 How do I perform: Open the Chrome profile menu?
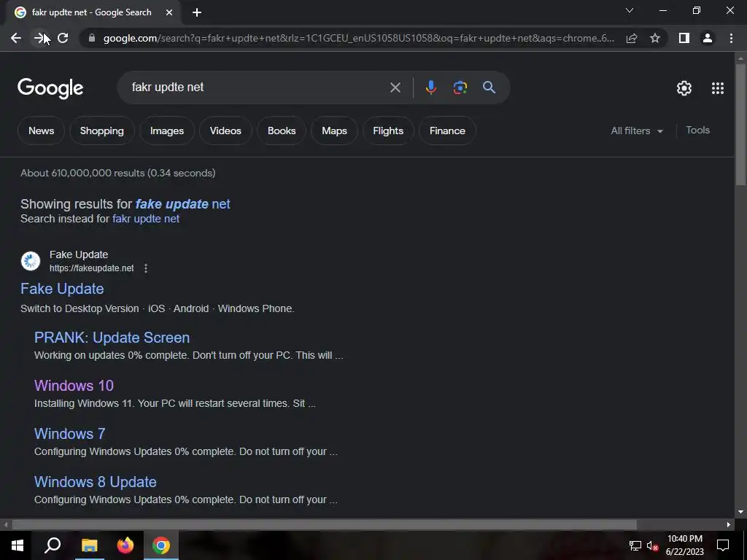coord(708,38)
